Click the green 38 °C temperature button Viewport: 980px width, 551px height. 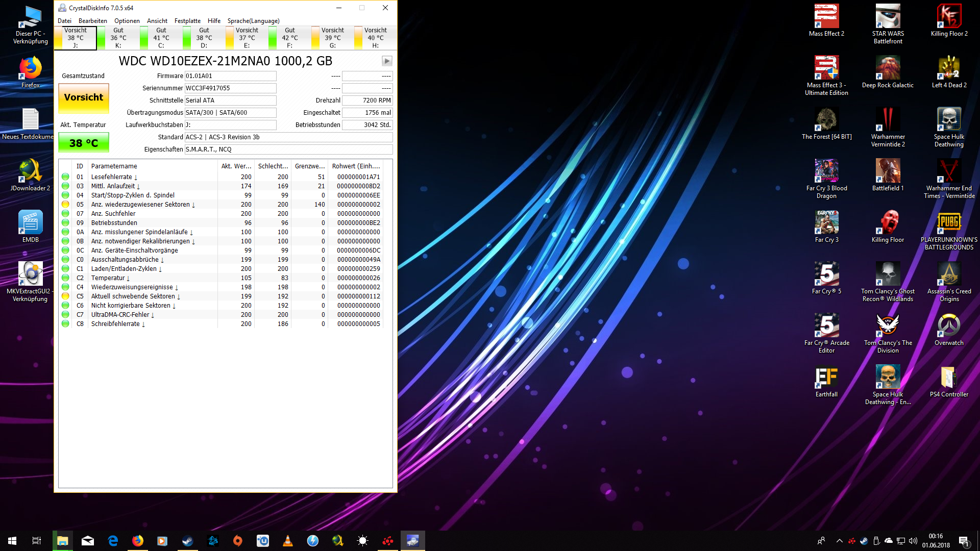84,143
